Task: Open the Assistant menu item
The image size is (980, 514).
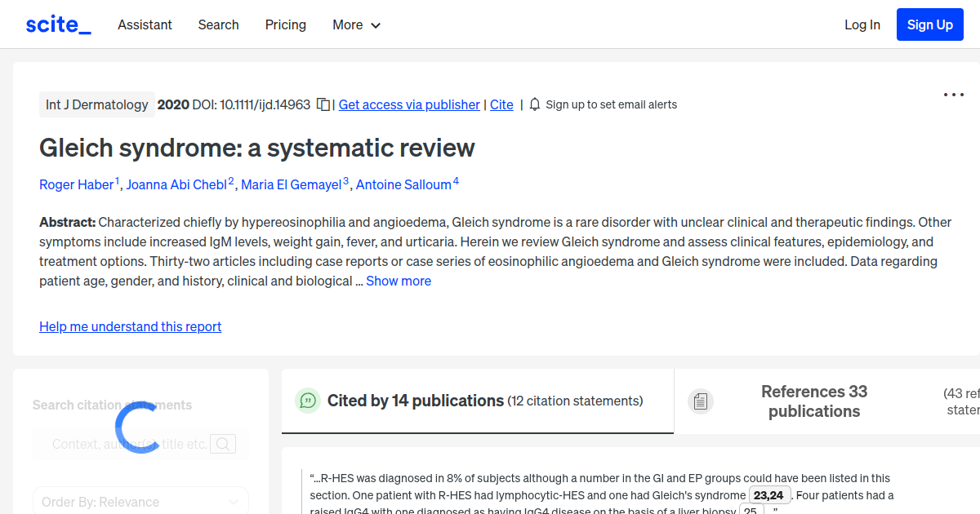Action: click(x=145, y=24)
